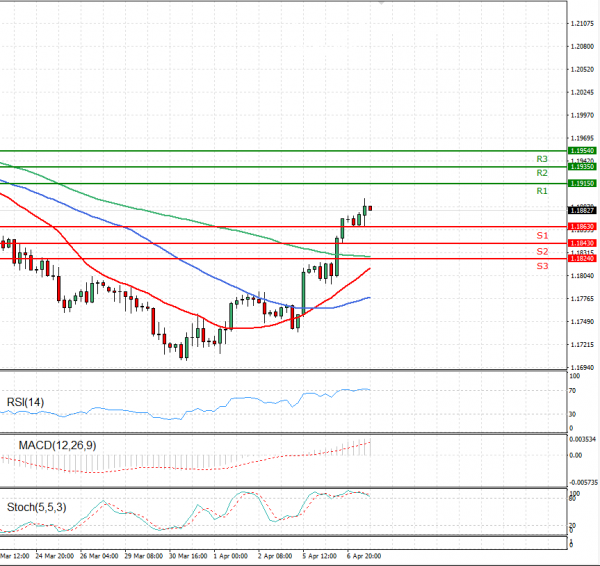This screenshot has width=600, height=566.
Task: Click the 1.19150 green price tag
Action: pyautogui.click(x=582, y=184)
